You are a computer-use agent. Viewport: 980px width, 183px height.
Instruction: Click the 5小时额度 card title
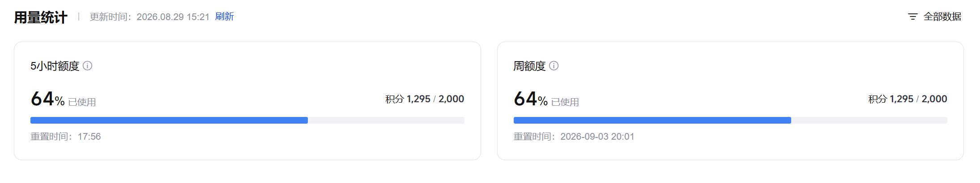click(x=55, y=66)
